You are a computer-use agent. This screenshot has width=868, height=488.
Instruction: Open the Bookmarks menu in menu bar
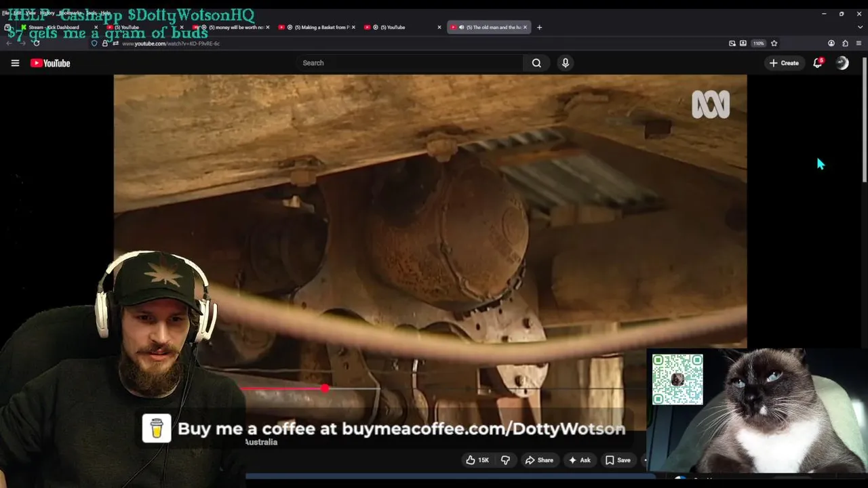[71, 13]
